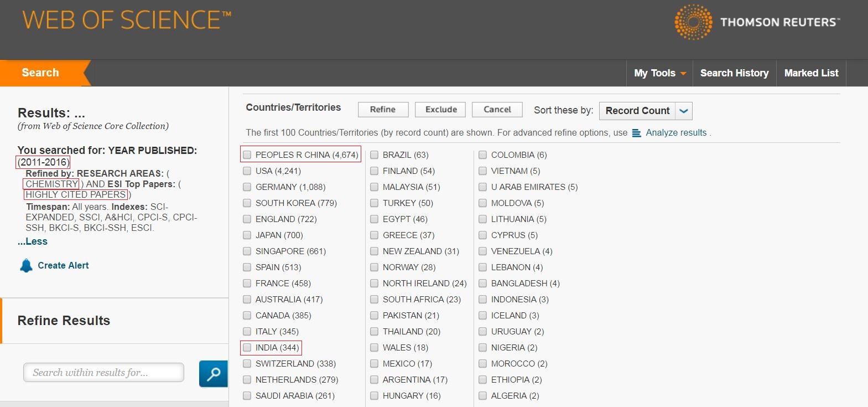The height and width of the screenshot is (407, 868).
Task: Click the Analyze results list icon
Action: tap(637, 133)
